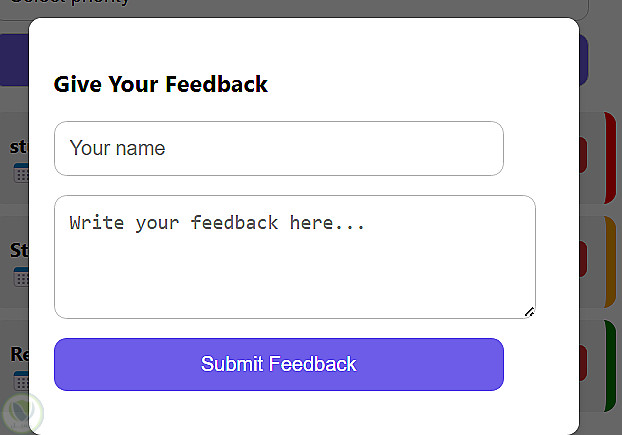This screenshot has height=435, width=622.
Task: Select the top task card title behind the modal
Action: [18, 146]
